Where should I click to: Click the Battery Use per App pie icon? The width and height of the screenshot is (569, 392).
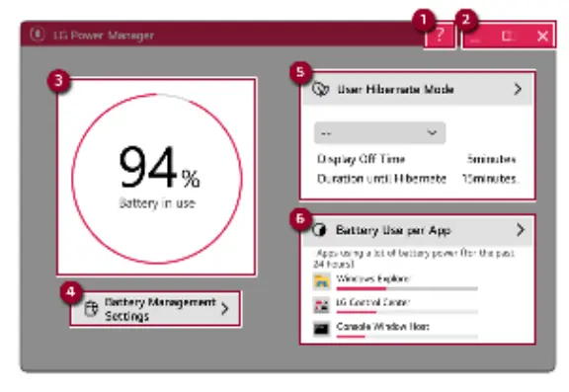coord(319,230)
